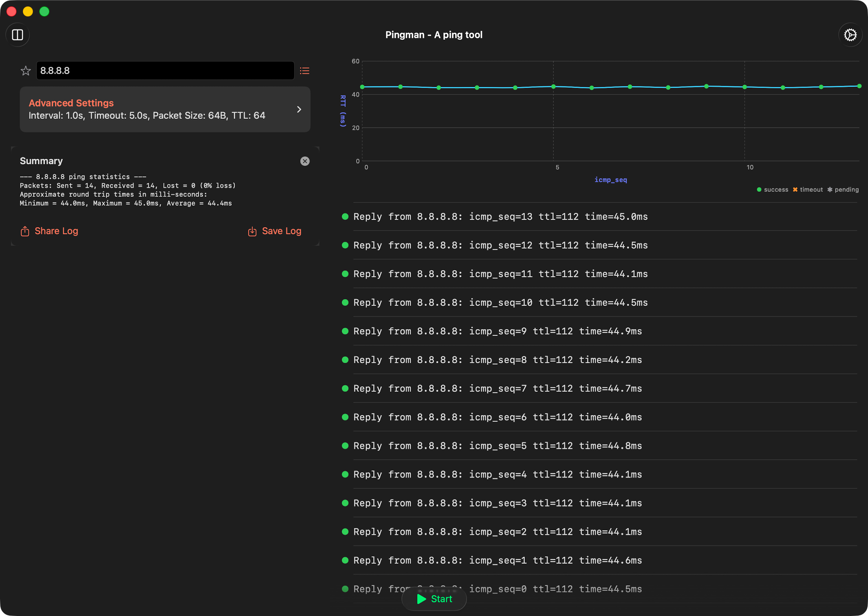The height and width of the screenshot is (616, 868).
Task: Favorite host with the star icon
Action: 26,71
